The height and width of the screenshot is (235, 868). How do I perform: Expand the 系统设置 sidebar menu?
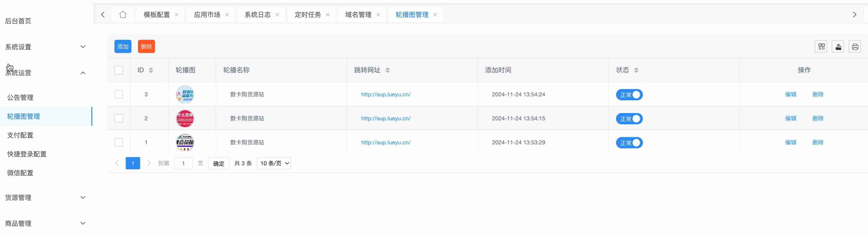click(x=45, y=47)
